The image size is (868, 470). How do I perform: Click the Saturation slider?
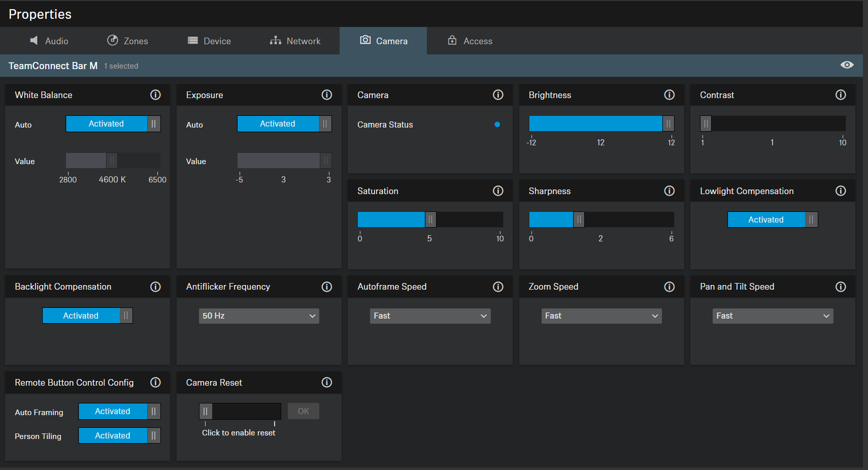click(x=430, y=220)
